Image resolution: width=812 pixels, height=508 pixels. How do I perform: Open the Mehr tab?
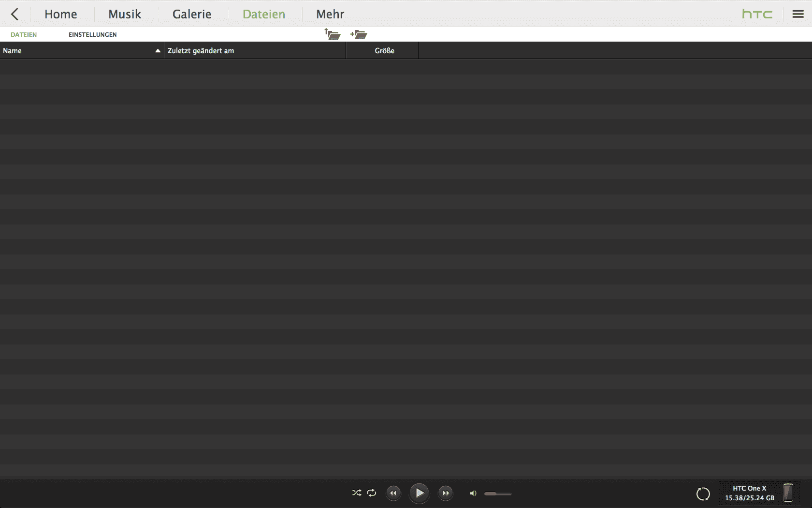(x=330, y=14)
